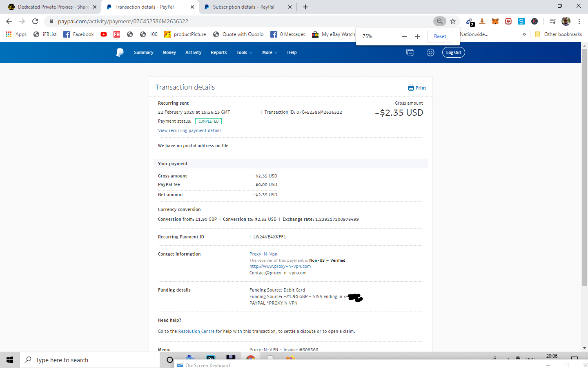Decrease zoom with the minus button
The image size is (588, 368).
[x=404, y=36]
